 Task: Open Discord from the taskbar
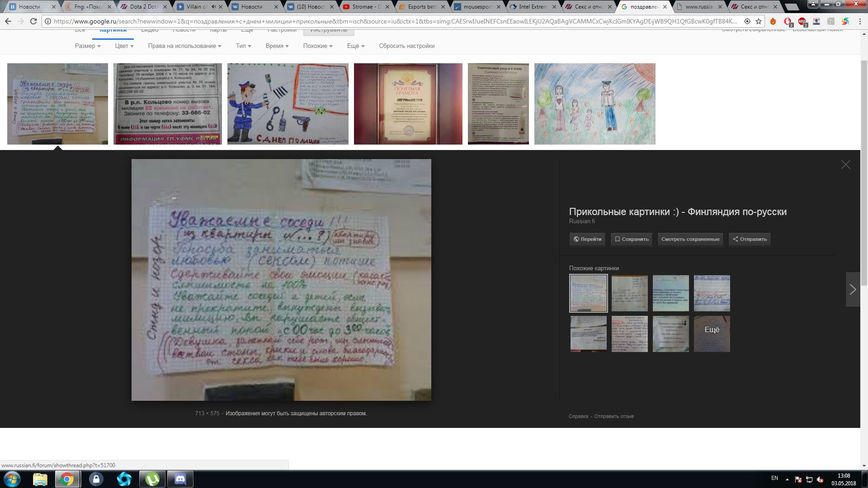(x=180, y=479)
